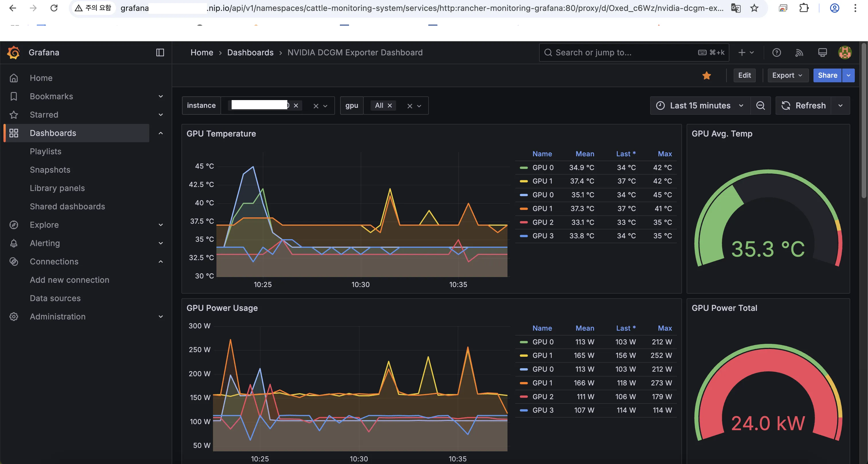
Task: Open Snapshots under Dashboards
Action: [50, 170]
